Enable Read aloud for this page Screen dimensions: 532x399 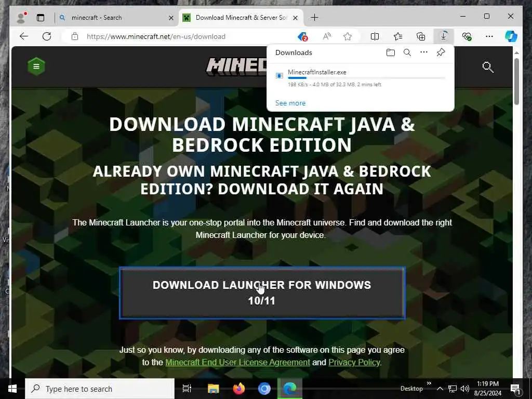pyautogui.click(x=327, y=36)
